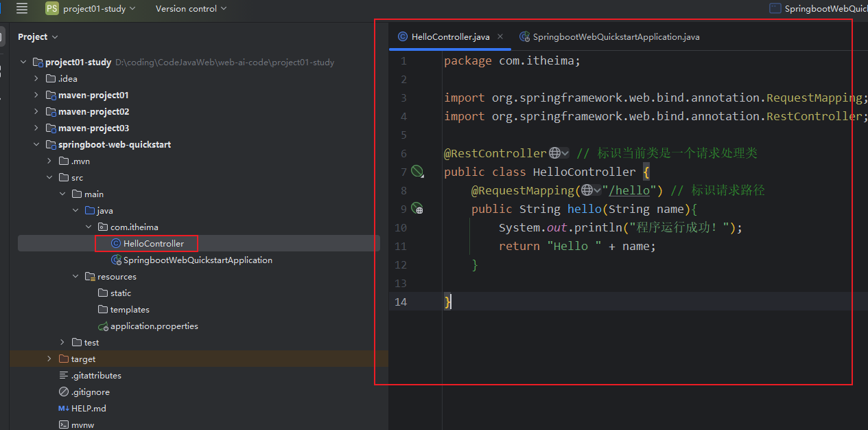868x430 pixels.
Task: Select SpringbootWebQuickstartApplication in project tree
Action: pyautogui.click(x=199, y=260)
